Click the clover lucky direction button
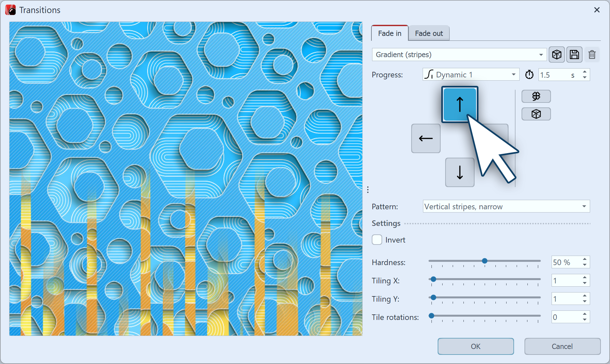610x364 pixels. click(x=536, y=96)
